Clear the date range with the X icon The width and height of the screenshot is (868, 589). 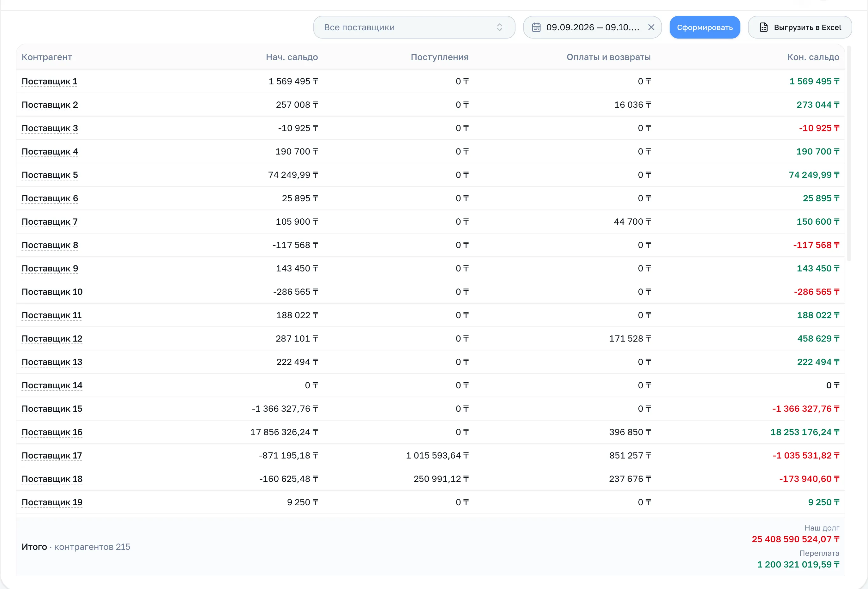pyautogui.click(x=651, y=27)
